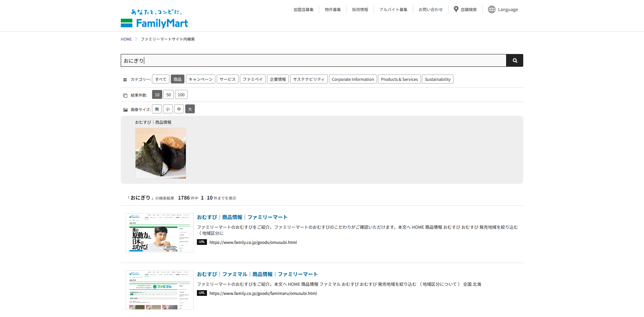Image resolution: width=644 pixels, height=317 pixels.
Task: Click the おむすび｜商品情報 image caption
Action: tap(153, 122)
